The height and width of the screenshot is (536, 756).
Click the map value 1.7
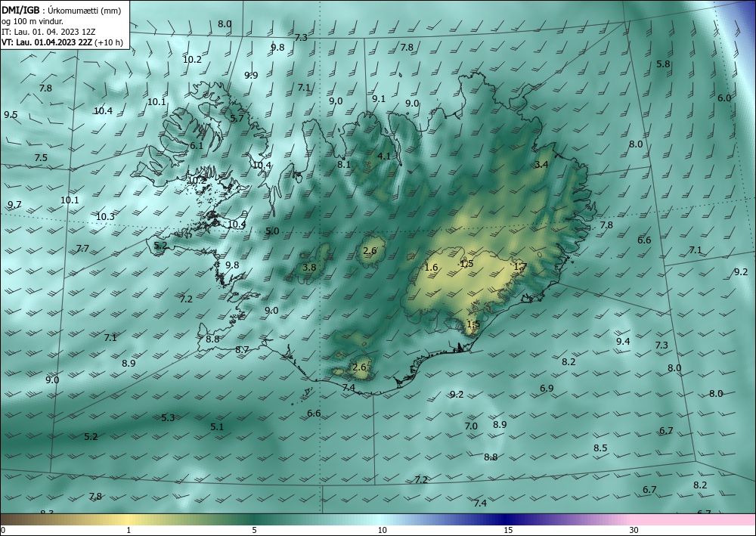pyautogui.click(x=520, y=267)
